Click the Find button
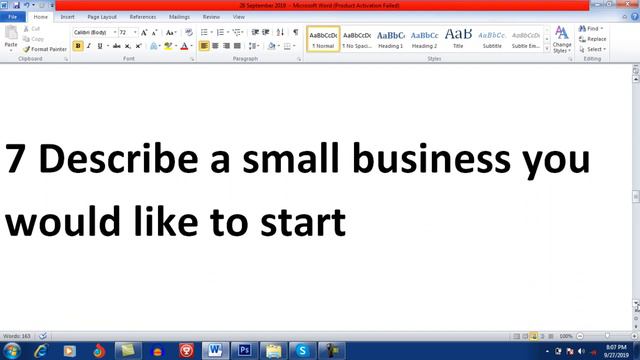This screenshot has width=640, height=360. (591, 29)
